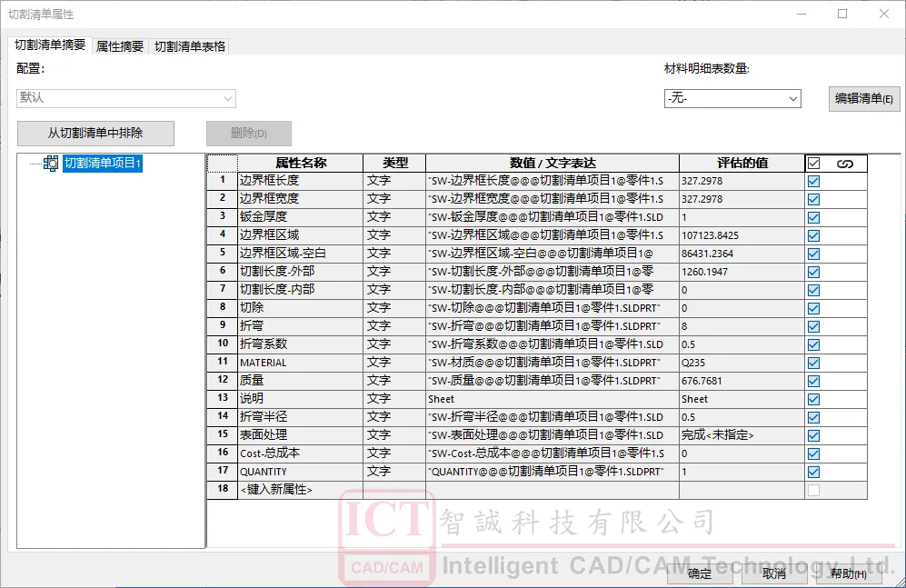
Task: Switch to the 切割清单表格 tab
Action: click(x=190, y=46)
